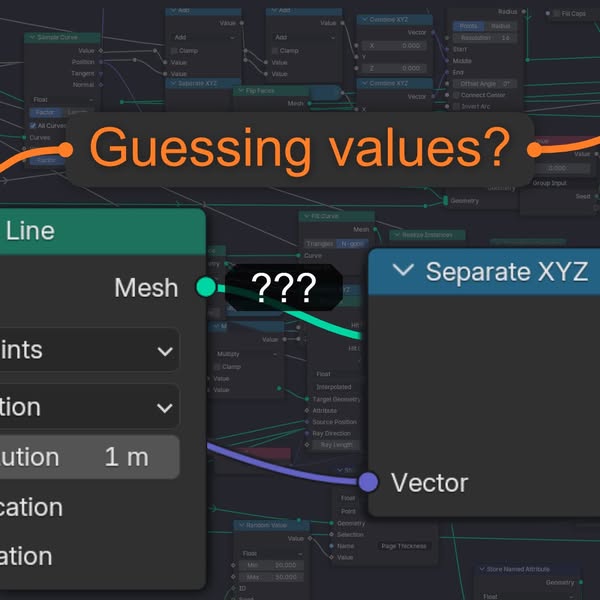This screenshot has height=600, width=600.
Task: Click the green Mesh output socket
Action: (205, 288)
